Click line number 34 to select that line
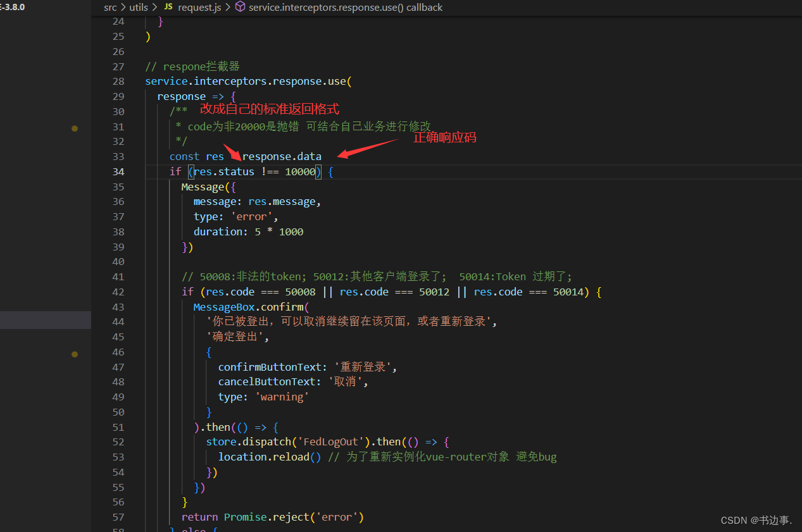This screenshot has height=532, width=802. (x=118, y=171)
